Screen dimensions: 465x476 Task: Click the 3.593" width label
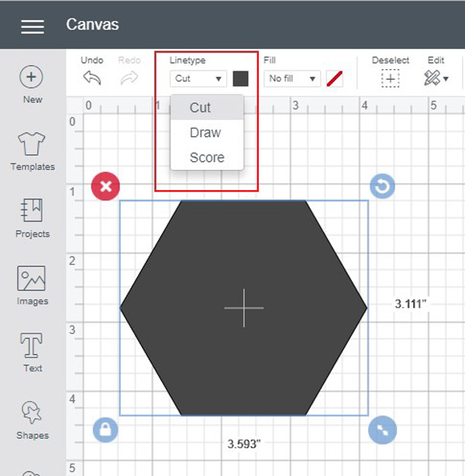(244, 444)
